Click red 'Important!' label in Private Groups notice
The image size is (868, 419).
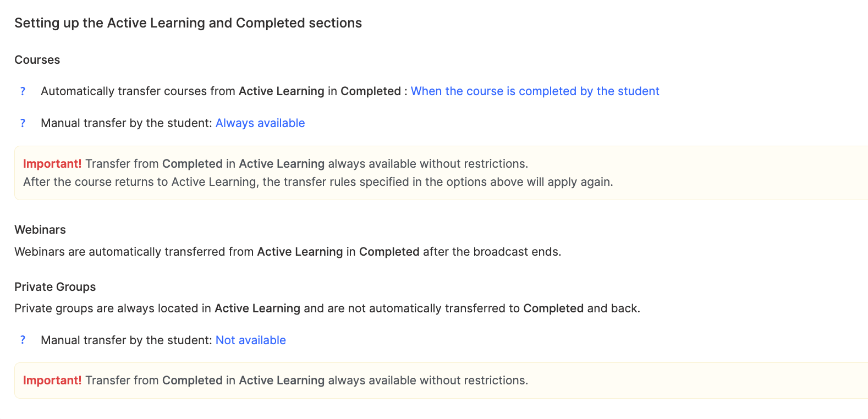52,381
